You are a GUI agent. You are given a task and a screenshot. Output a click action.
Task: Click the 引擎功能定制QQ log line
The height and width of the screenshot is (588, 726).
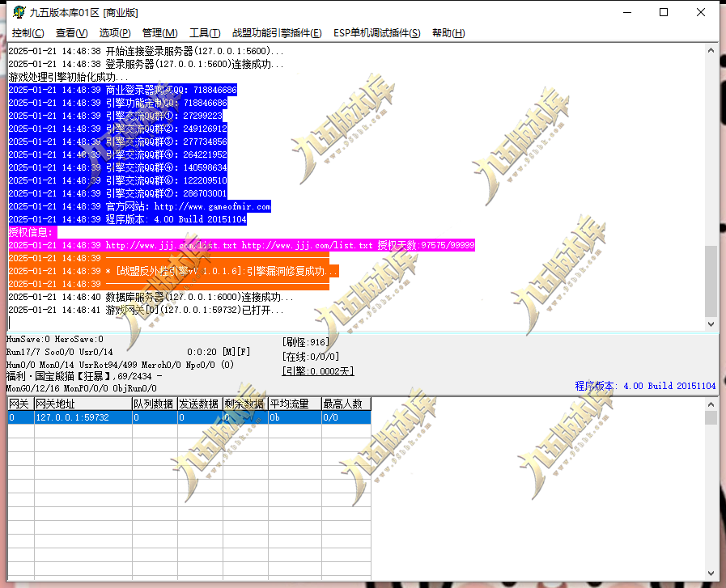117,103
